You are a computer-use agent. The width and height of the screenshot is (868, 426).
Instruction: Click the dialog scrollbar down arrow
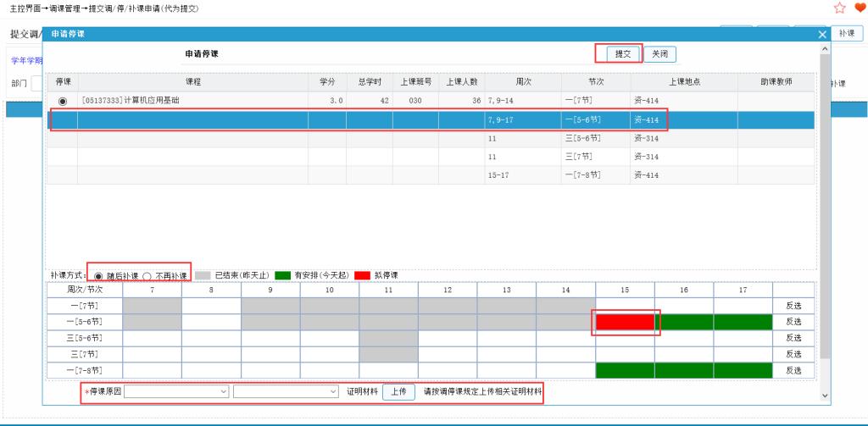click(x=826, y=396)
